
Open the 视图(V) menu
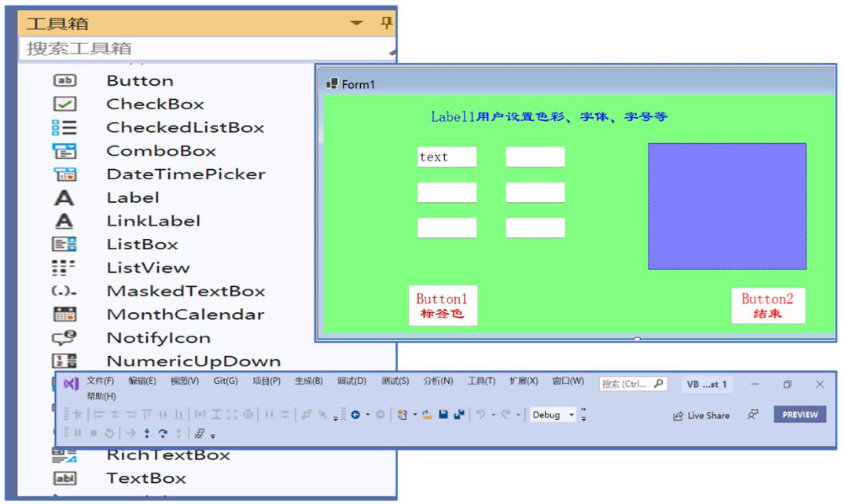185,381
